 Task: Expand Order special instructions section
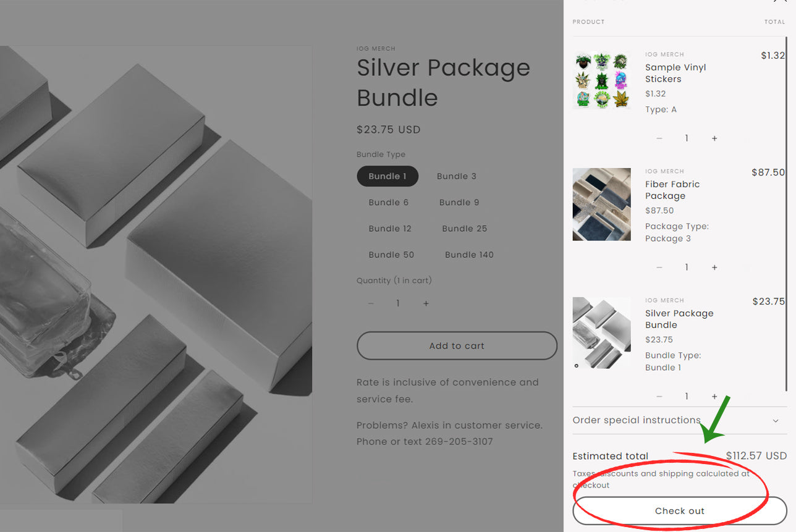(x=680, y=420)
